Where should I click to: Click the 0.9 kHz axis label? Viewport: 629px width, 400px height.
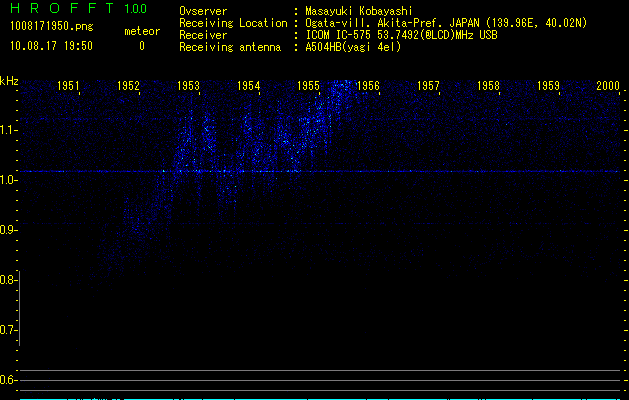coord(8,230)
